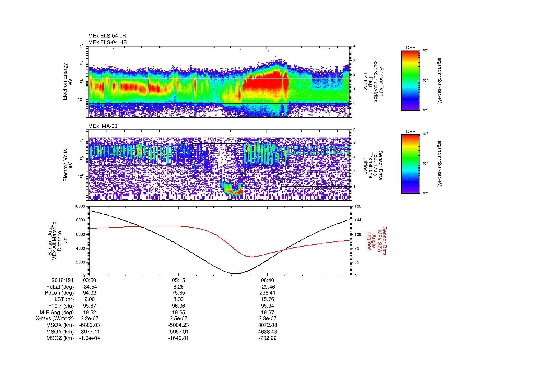The image size is (555, 392).
Task: Click the 'MEx ELS-04 LR' panel title
Action: (x=107, y=36)
